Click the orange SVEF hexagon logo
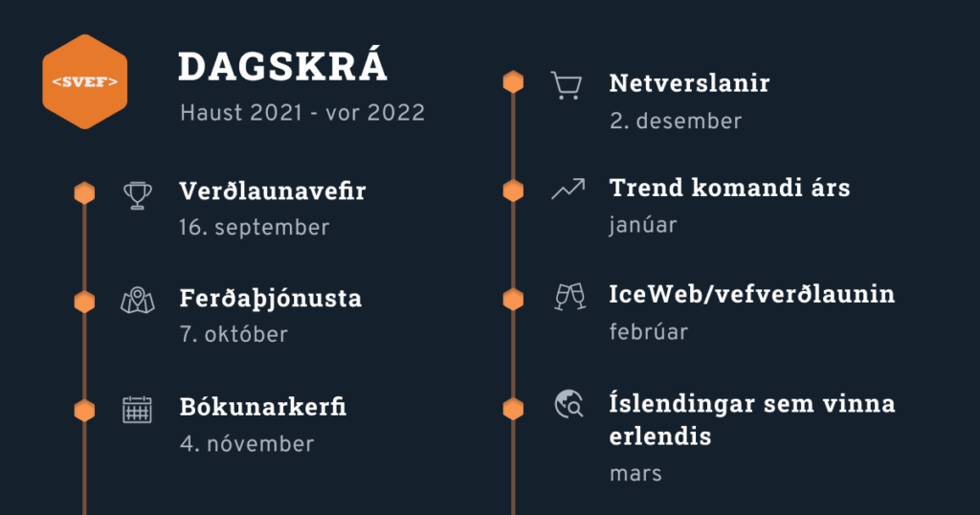The height and width of the screenshot is (515, 980). tap(85, 82)
